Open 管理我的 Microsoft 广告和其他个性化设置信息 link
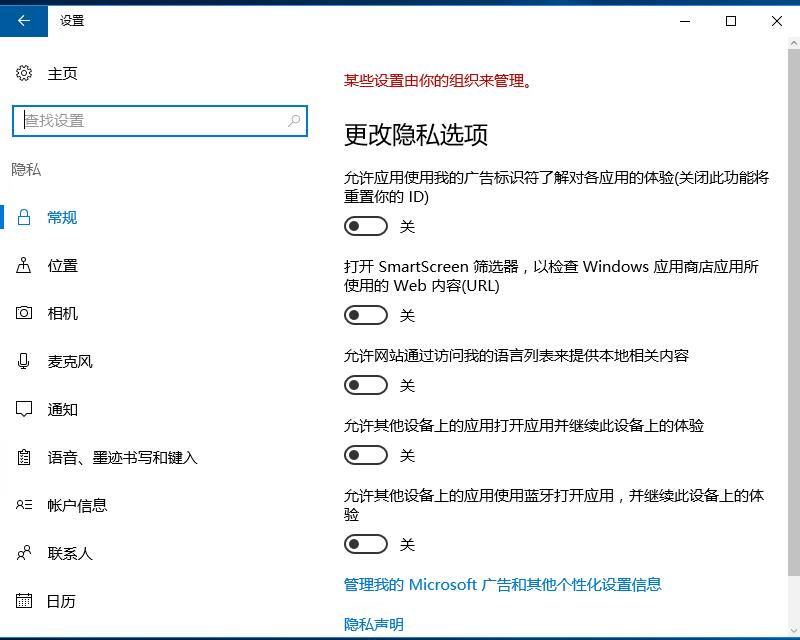800x640 pixels. [x=503, y=584]
